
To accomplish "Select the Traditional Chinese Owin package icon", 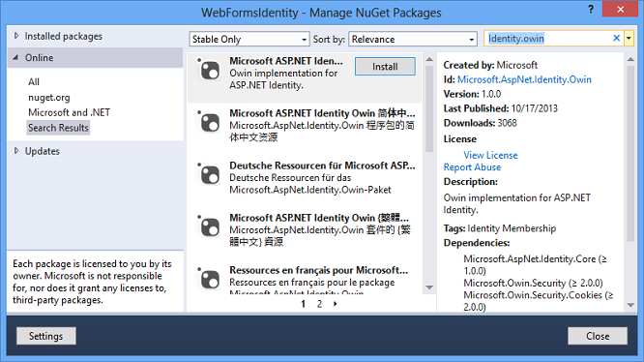I will (x=210, y=227).
